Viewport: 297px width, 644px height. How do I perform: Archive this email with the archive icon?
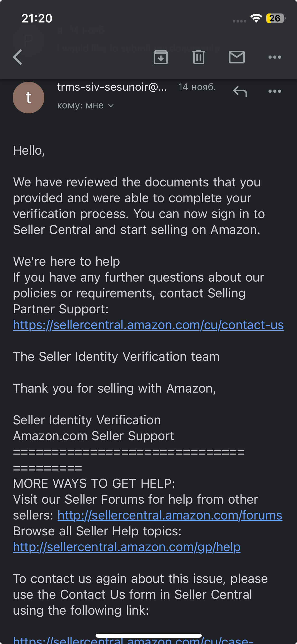coord(161,57)
